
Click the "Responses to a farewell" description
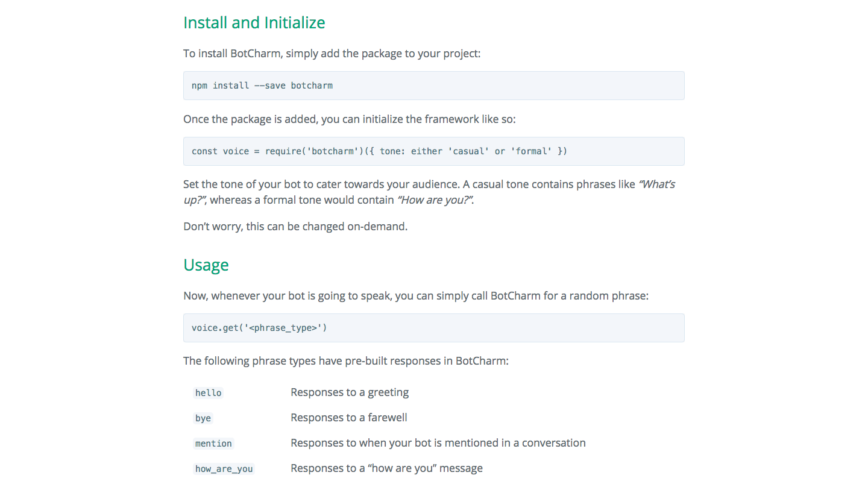point(349,418)
